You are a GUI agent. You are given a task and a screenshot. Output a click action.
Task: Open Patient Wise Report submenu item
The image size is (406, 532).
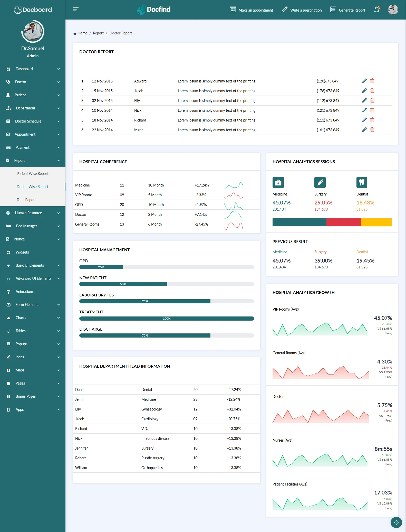[33, 174]
